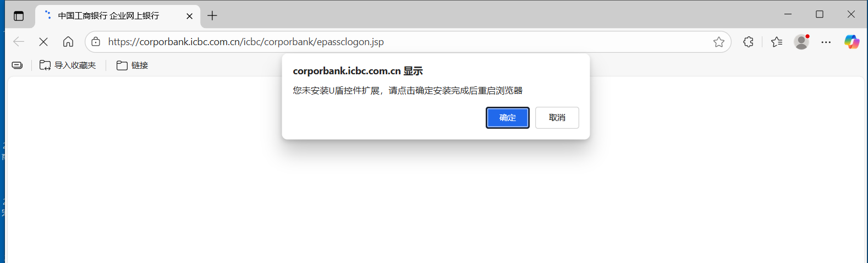The height and width of the screenshot is (263, 868).
Task: Open the Favorites list icon
Action: click(x=777, y=42)
